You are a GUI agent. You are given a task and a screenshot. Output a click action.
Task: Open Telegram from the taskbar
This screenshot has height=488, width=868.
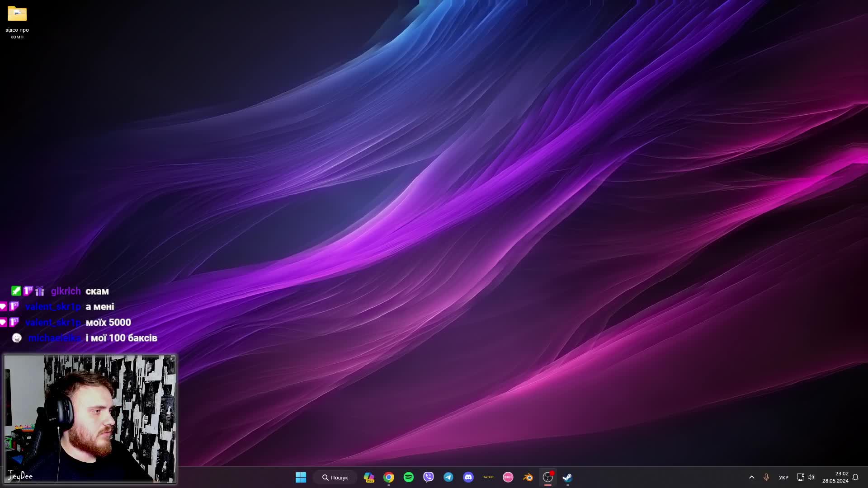pyautogui.click(x=448, y=477)
